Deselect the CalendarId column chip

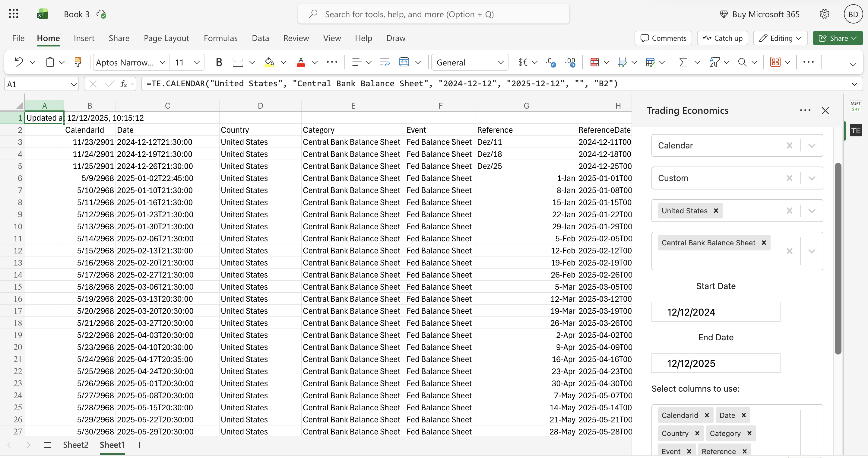pyautogui.click(x=707, y=415)
